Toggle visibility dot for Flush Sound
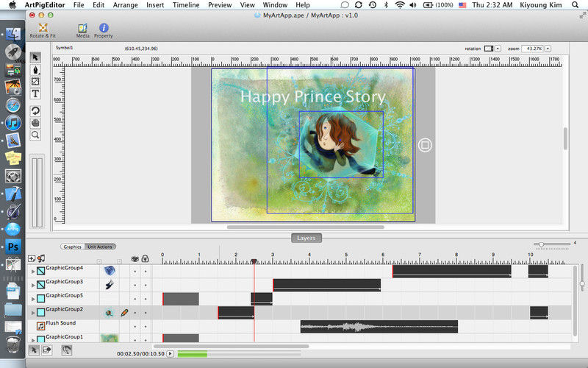Image resolution: width=588 pixels, height=368 pixels. [x=135, y=326]
